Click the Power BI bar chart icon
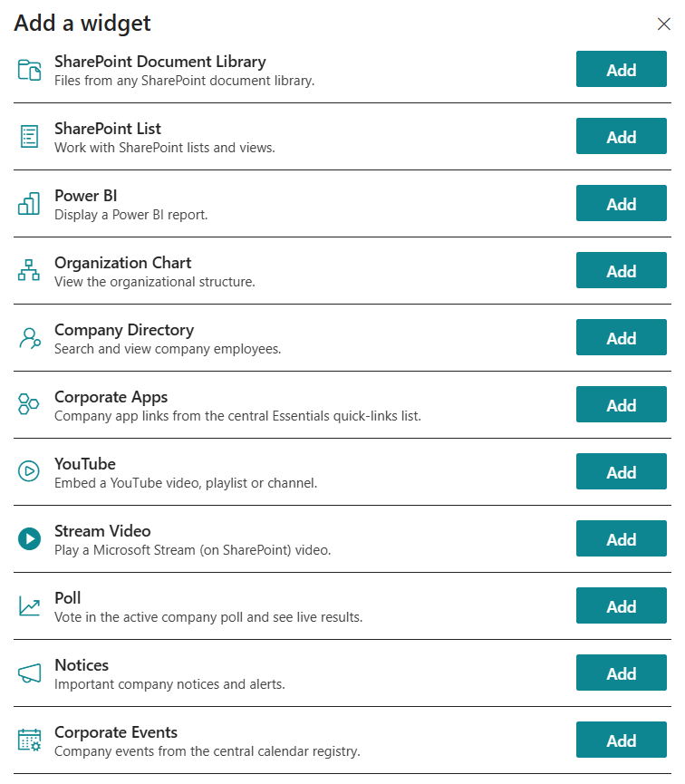Viewport: 685px width, 784px height. click(x=29, y=204)
